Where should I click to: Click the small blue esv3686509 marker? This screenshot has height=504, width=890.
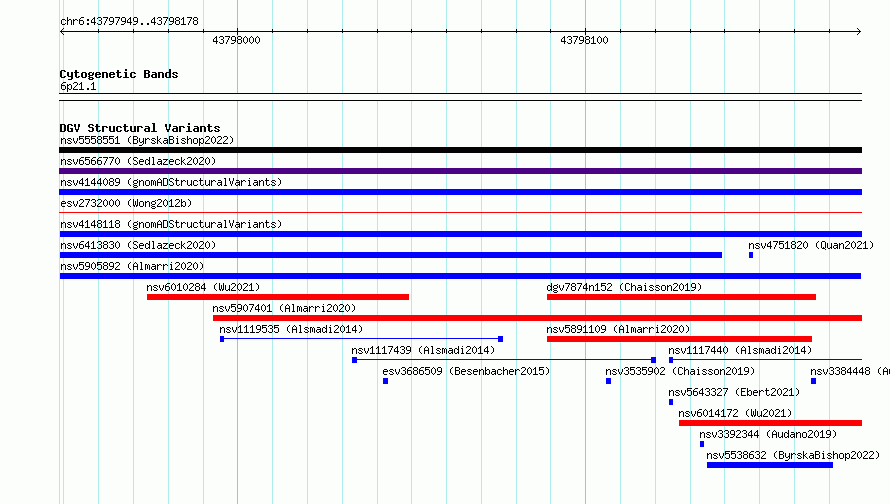click(x=385, y=381)
